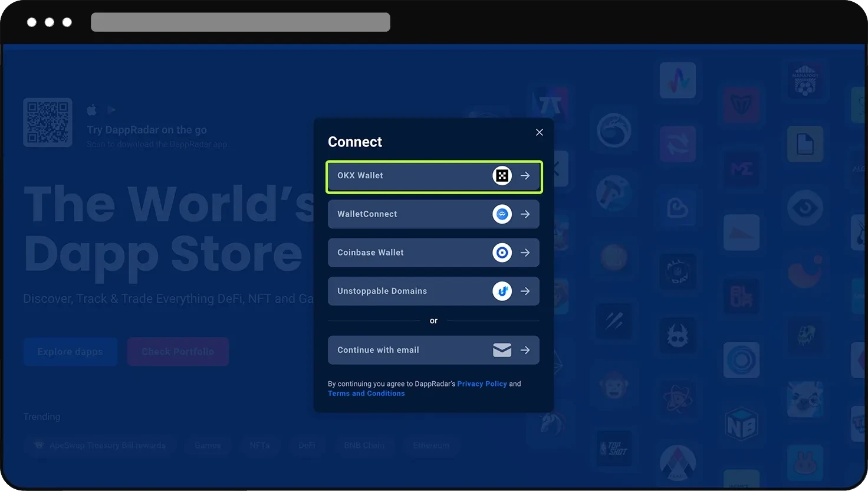Screen dimensions: 868x491
Task: Click Explore dapps button in background
Action: pos(70,352)
